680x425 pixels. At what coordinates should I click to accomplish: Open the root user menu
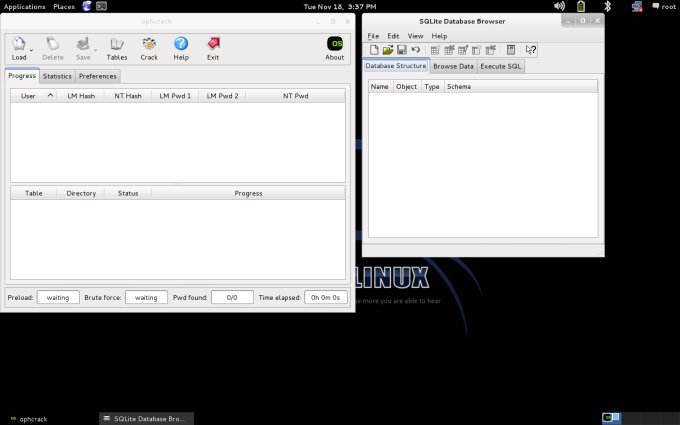tap(664, 7)
